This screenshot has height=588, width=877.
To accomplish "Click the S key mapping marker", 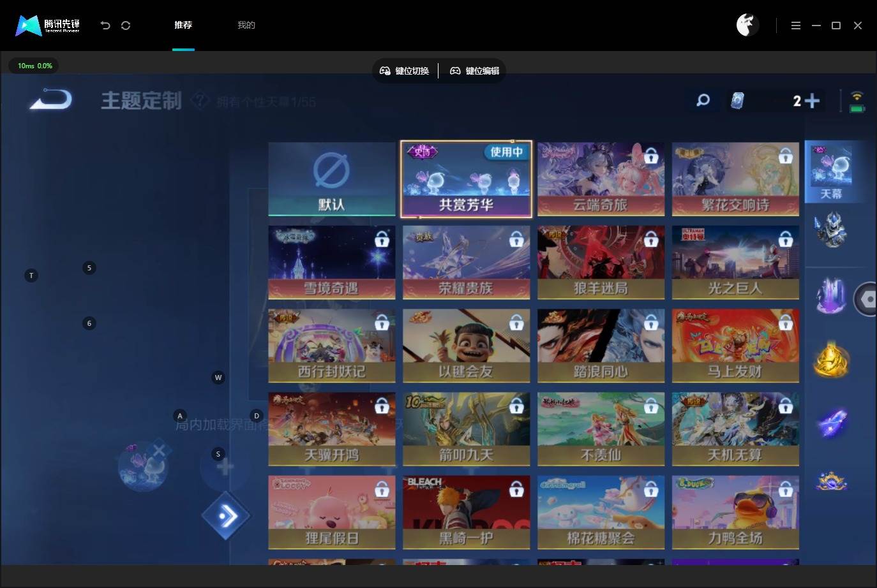I will pyautogui.click(x=218, y=454).
